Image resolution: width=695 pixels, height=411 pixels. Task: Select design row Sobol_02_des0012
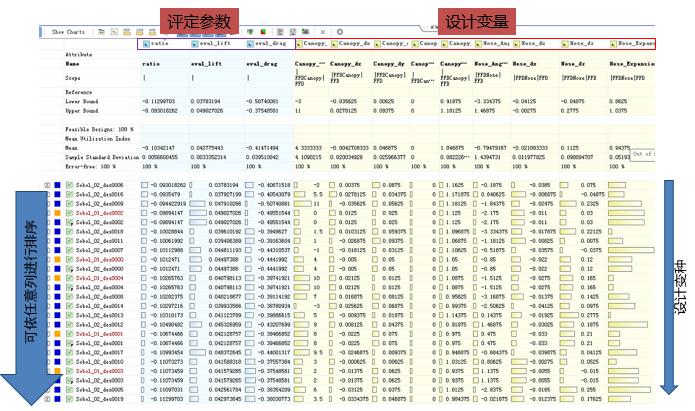coord(99,325)
